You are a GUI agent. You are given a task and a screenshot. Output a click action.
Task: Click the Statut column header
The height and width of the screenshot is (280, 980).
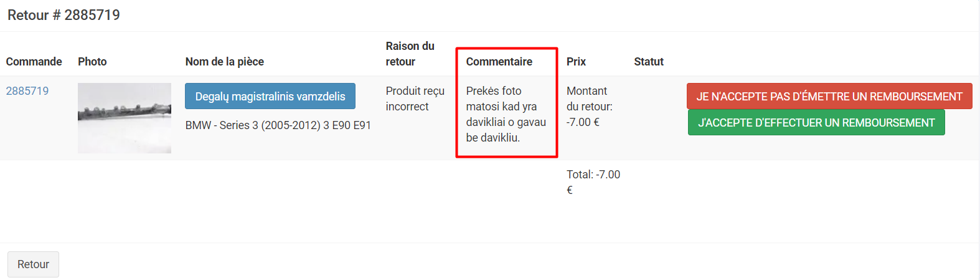point(649,62)
